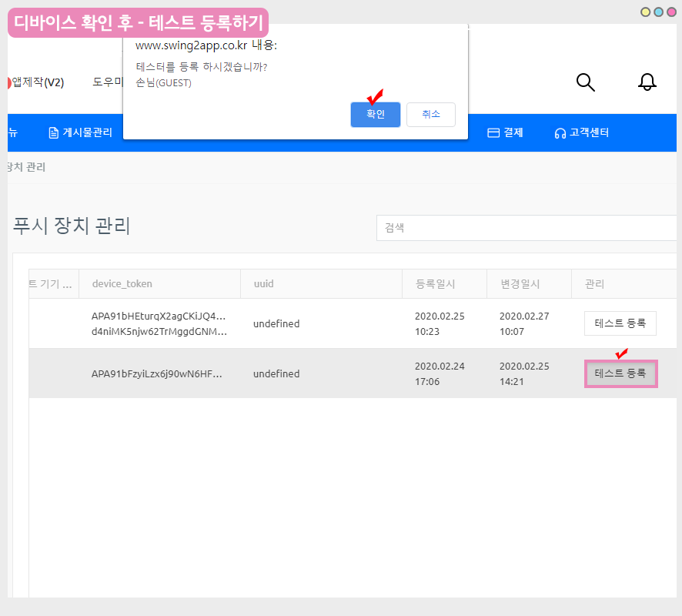Sort by the 변경일시 column header

[x=520, y=284]
